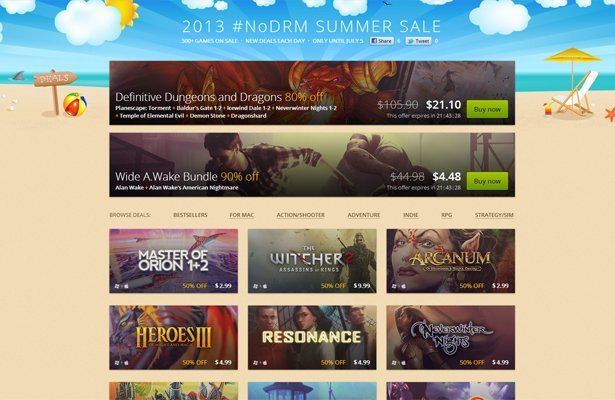Show Indie game deals
615x400 pixels.
click(x=410, y=215)
